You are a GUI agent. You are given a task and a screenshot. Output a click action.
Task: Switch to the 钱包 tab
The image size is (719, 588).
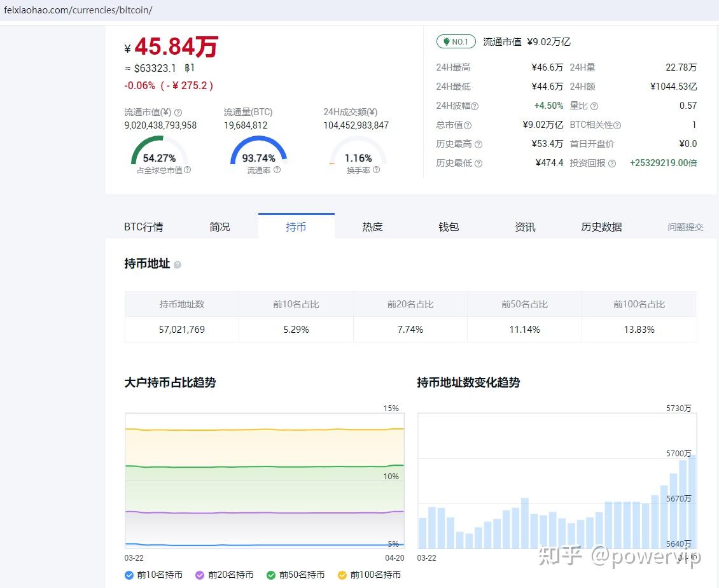point(449,227)
